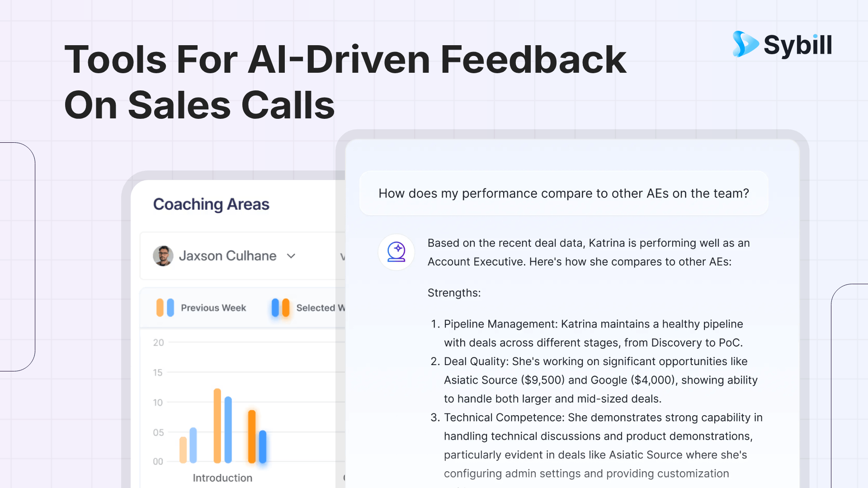Screen dimensions: 868x488
Task: Click the Sybill logo icon
Action: click(745, 44)
